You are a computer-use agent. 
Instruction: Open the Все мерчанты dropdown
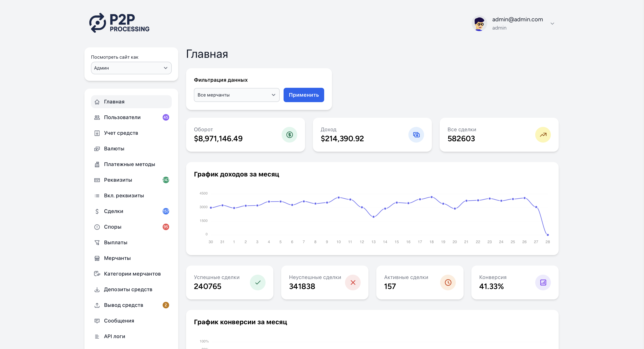click(x=236, y=95)
